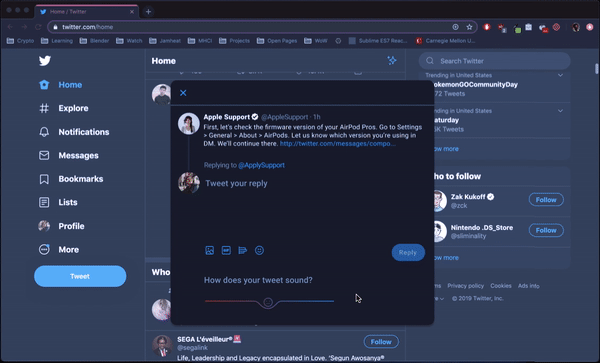Open the Open Pages bookmarks folder
Screen dimensions: 600x363
tap(277, 41)
